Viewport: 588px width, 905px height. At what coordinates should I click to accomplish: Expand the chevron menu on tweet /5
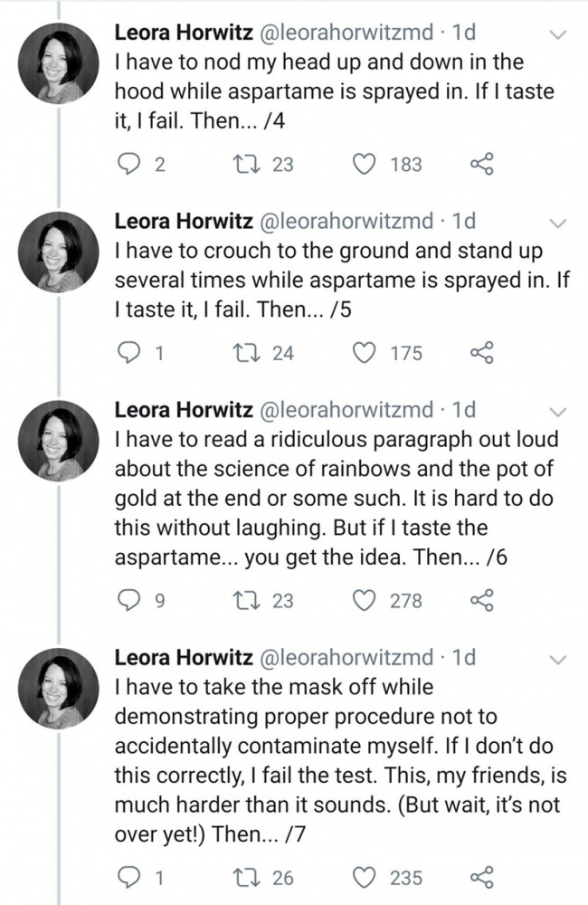[558, 223]
